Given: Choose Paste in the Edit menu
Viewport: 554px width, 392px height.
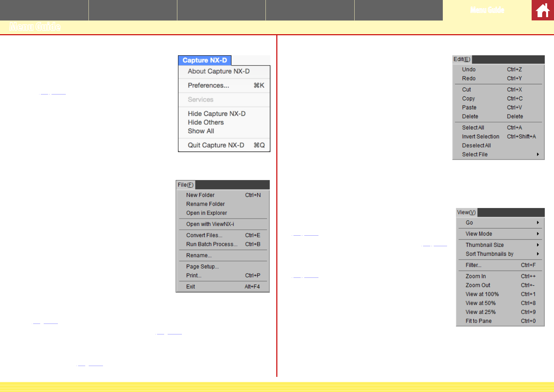Looking at the screenshot, I should [x=498, y=107].
